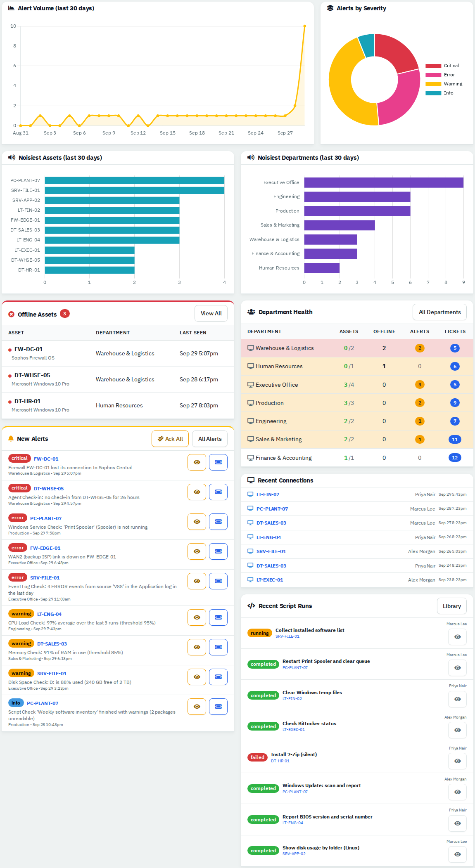Toggle Warning series in severity legend
This screenshot has height=868, width=475.
[x=444, y=84]
